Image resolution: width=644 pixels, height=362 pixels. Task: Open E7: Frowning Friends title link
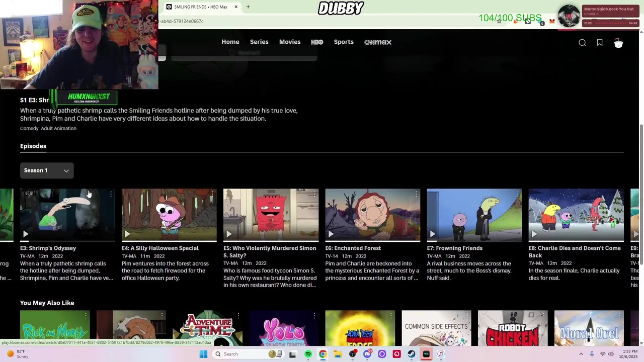pyautogui.click(x=455, y=248)
